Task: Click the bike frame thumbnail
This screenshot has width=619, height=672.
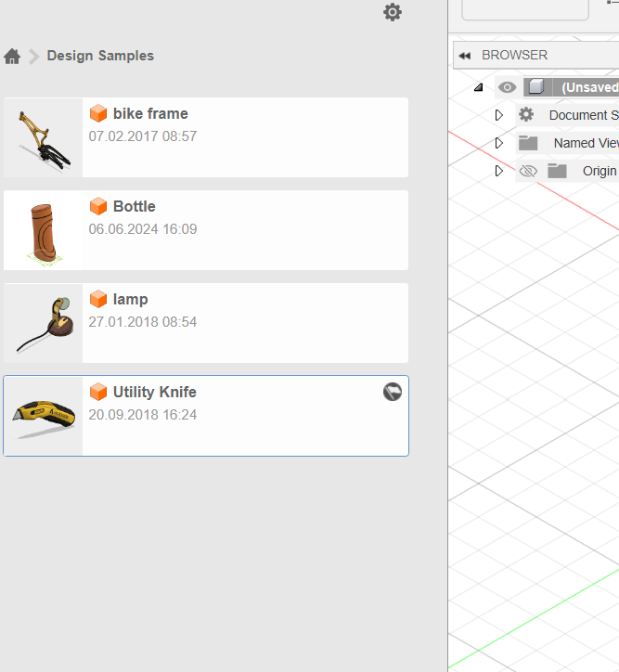Action: 44,137
